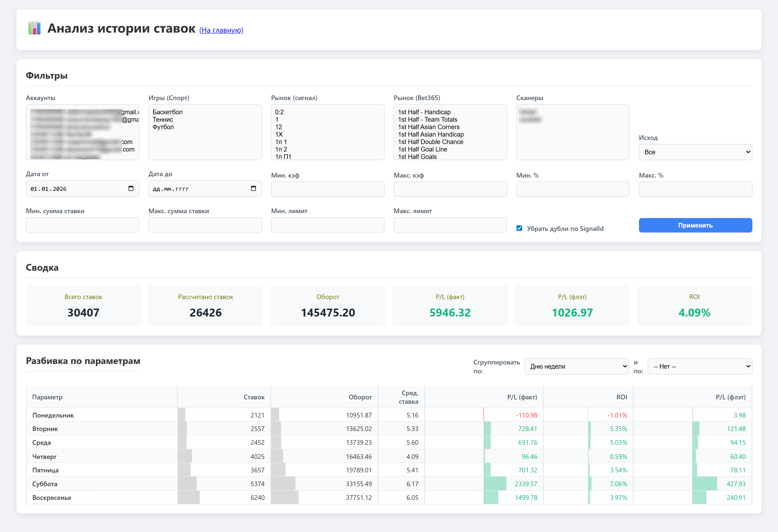Image resolution: width=778 pixels, height=532 pixels.
Task: Select 1st Half Asian Corners market
Action: click(429, 127)
